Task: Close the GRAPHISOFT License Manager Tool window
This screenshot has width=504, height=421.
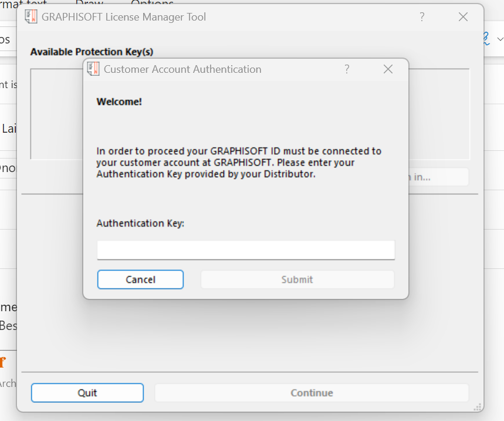Action: [x=463, y=17]
